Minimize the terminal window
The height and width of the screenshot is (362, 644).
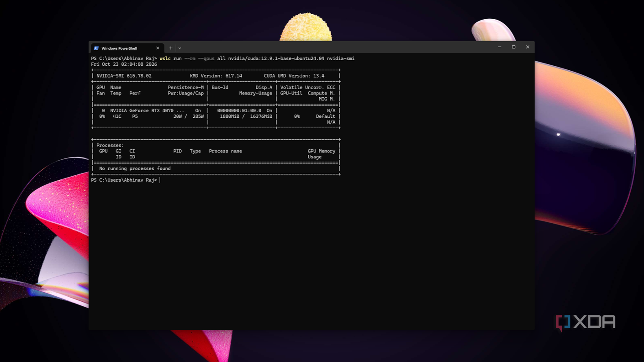(x=500, y=47)
